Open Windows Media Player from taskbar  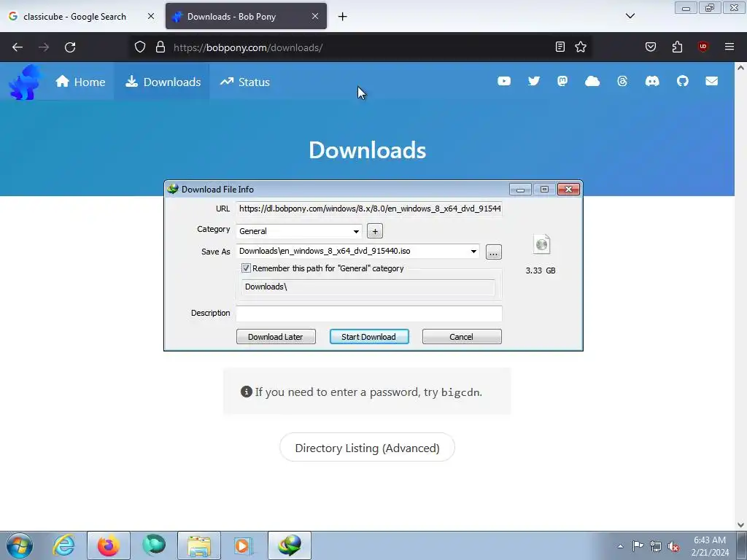tap(242, 545)
